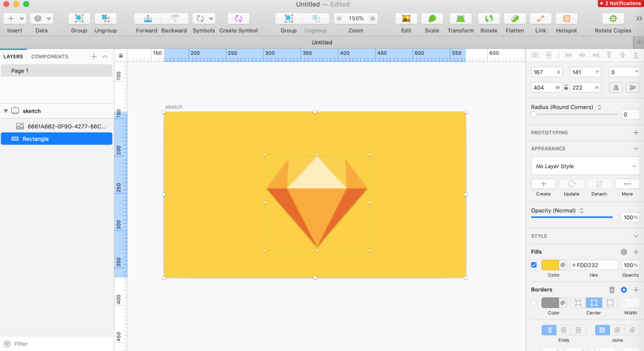Click Create layer style button
The image size is (644, 351).
(543, 184)
